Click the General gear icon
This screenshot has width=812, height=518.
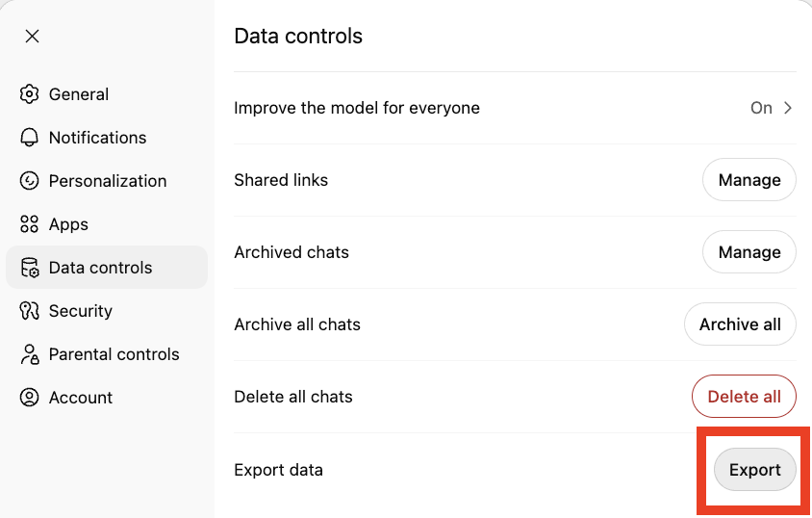coord(30,94)
